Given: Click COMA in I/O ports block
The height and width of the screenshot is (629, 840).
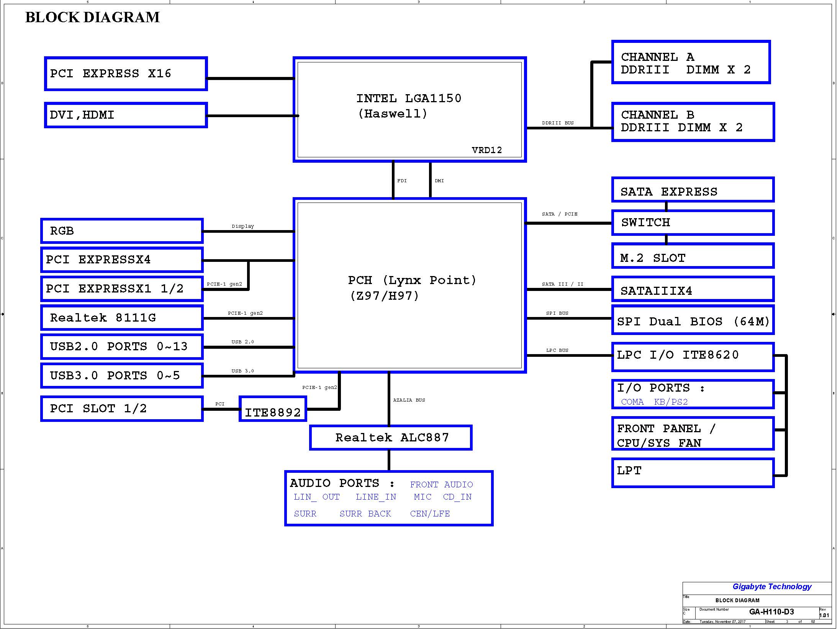Looking at the screenshot, I should tap(632, 402).
